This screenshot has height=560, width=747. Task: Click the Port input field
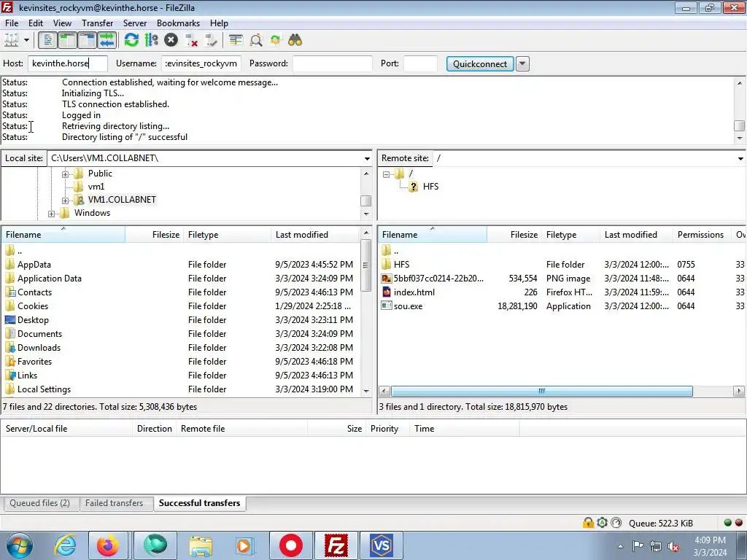click(x=420, y=63)
